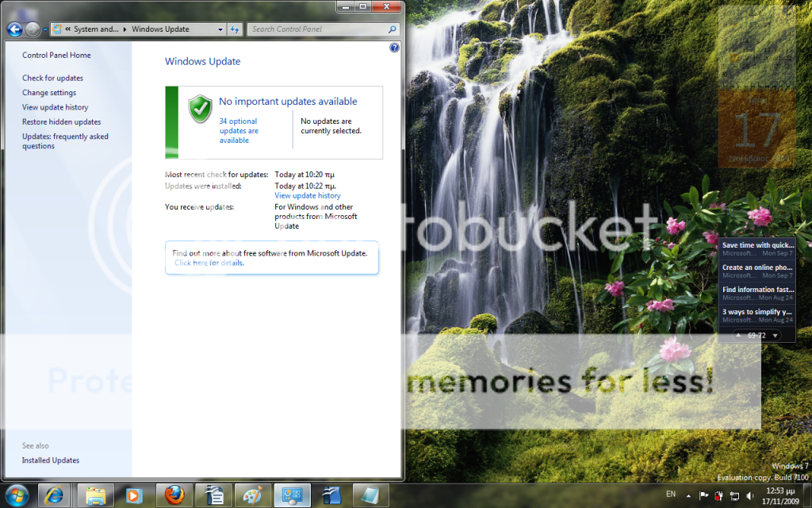
Task: Open Internet Explorer from the taskbar
Action: 55,495
